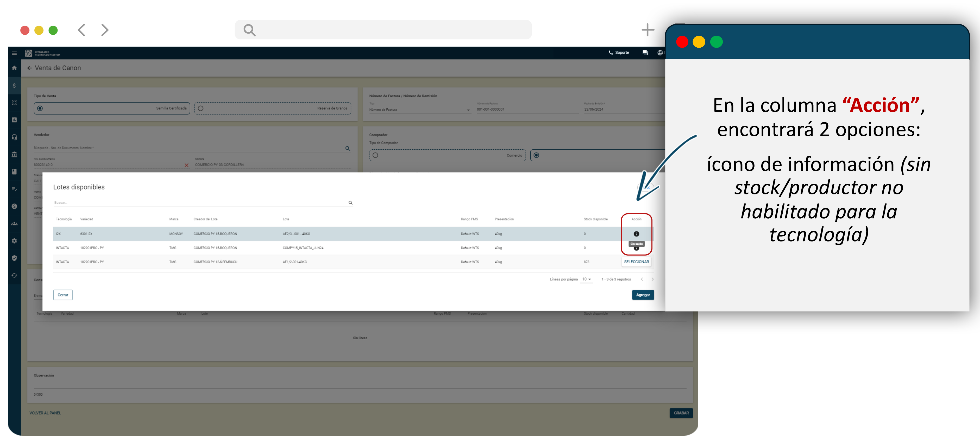Open the bank building sidebar icon

click(x=14, y=154)
